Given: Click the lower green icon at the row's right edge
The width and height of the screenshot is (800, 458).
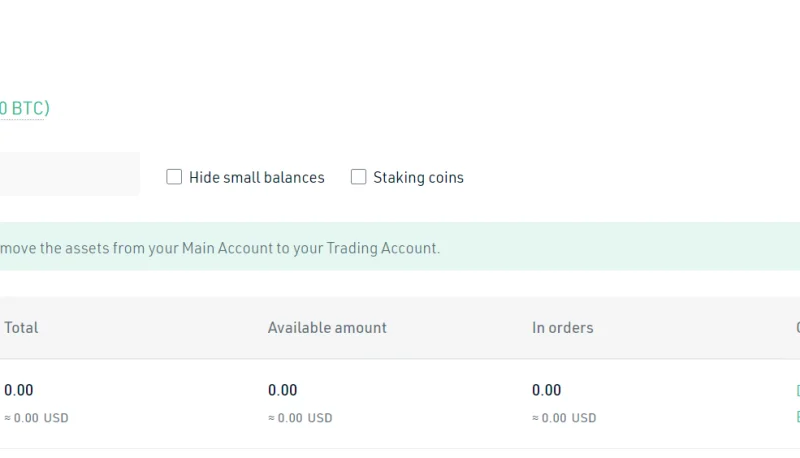Looking at the screenshot, I should (x=797, y=416).
